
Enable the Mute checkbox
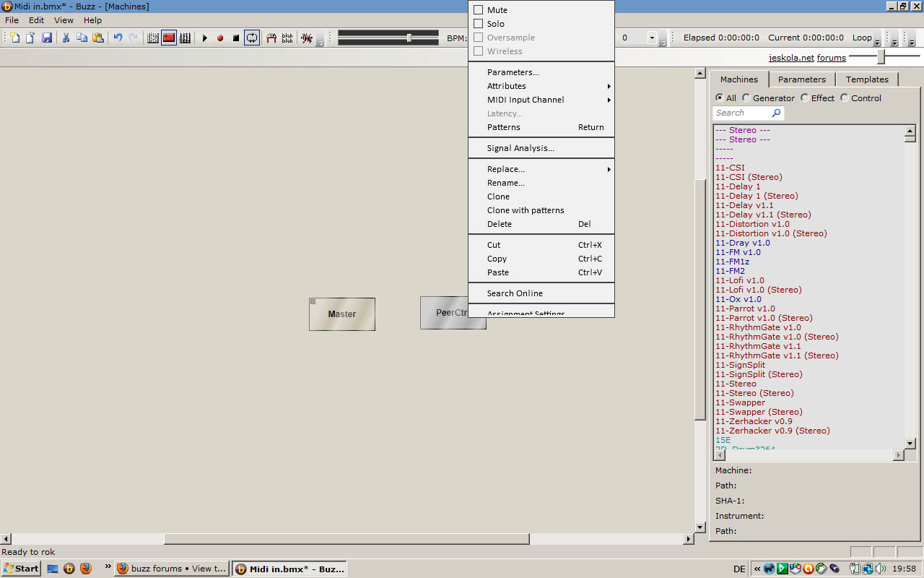pos(478,10)
